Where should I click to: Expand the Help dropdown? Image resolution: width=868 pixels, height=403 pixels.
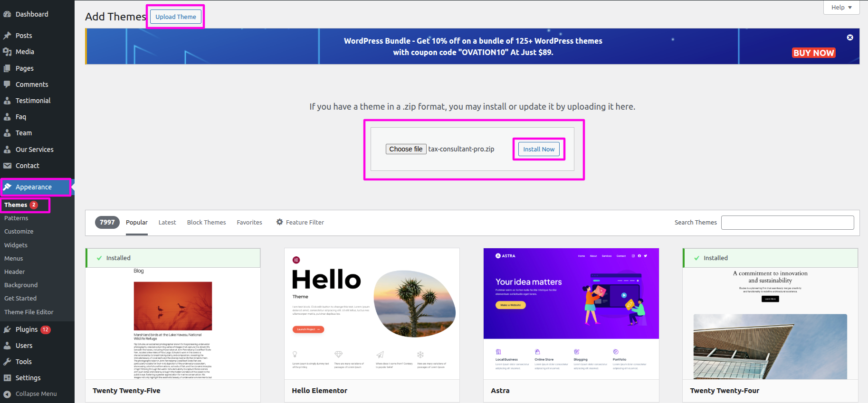(841, 8)
